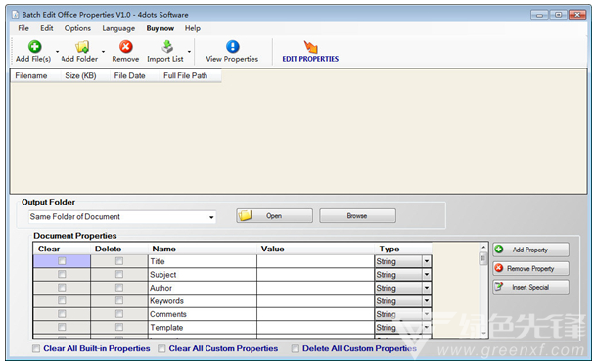Viewport: 595px width, 364px height.
Task: Click the Value cell for Keywords
Action: coord(315,301)
